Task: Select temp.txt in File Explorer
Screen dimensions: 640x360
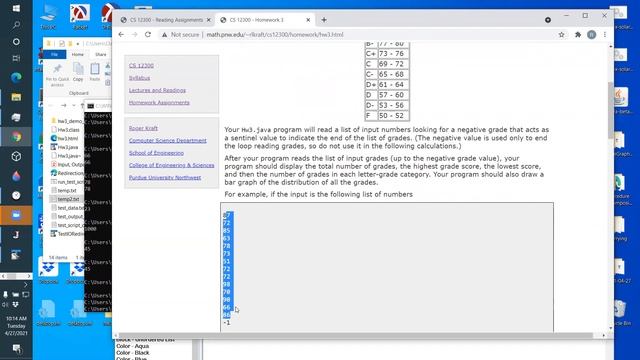Action: tap(64, 191)
